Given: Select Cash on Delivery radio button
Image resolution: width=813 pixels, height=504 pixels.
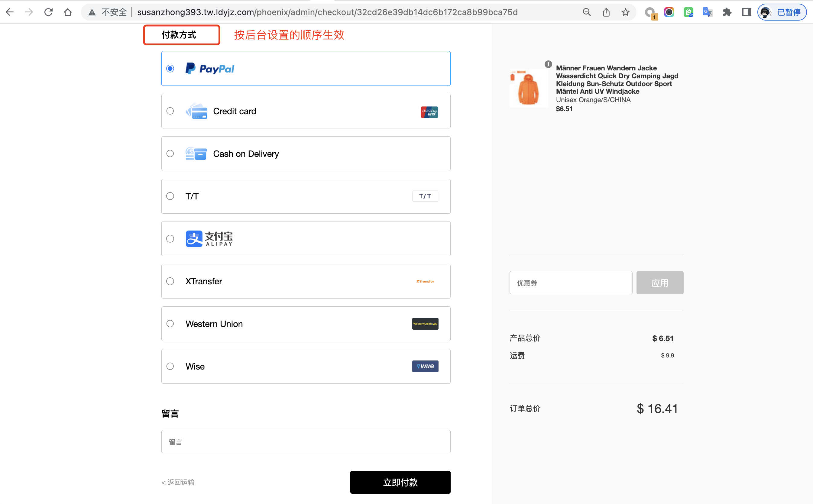Looking at the screenshot, I should click(170, 154).
